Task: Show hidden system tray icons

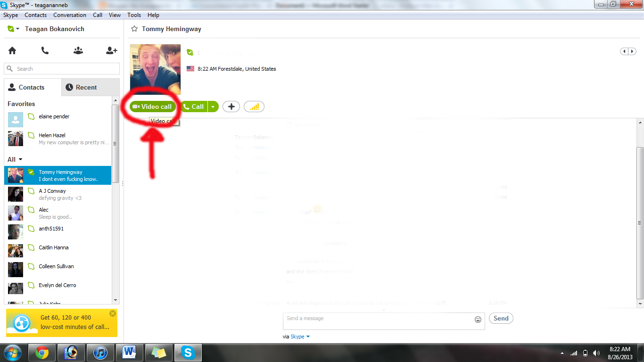Action: tap(562, 353)
